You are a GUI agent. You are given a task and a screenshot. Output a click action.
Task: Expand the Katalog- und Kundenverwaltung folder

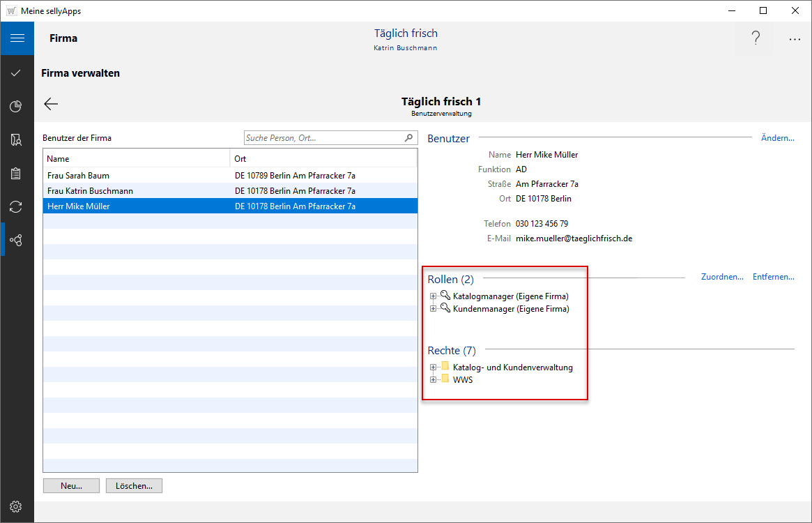tap(434, 367)
